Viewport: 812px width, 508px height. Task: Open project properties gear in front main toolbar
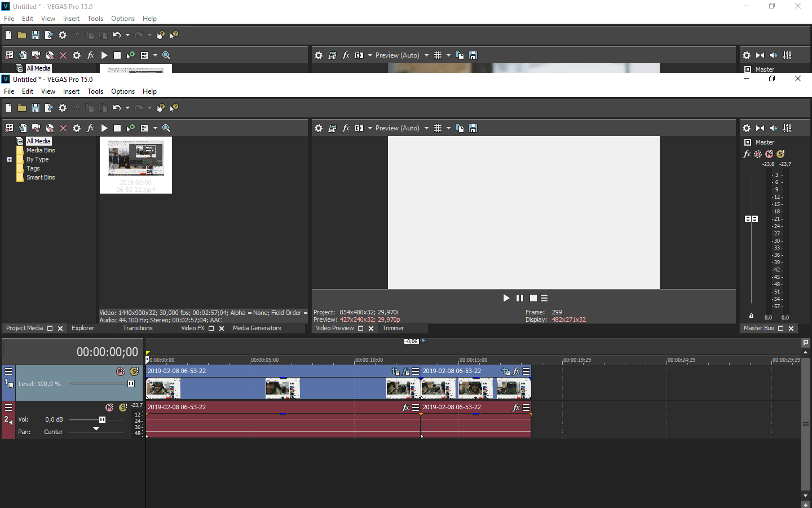[x=63, y=108]
